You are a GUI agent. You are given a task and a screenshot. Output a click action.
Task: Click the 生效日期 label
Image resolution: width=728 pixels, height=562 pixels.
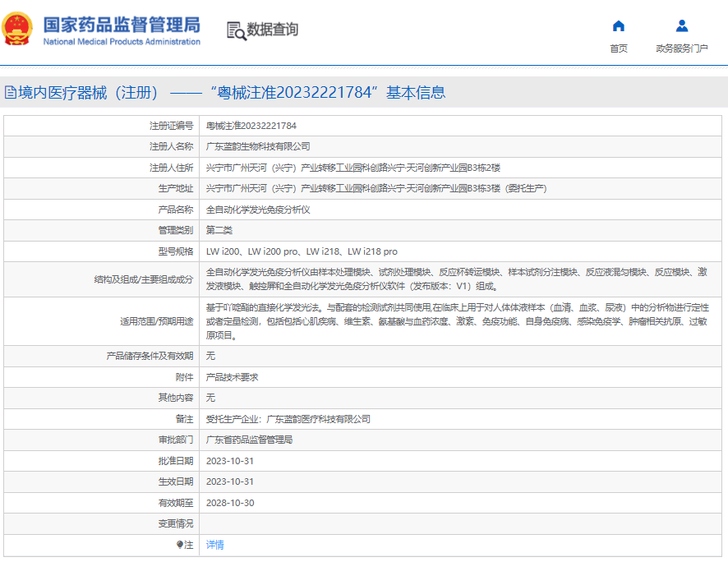click(x=176, y=481)
